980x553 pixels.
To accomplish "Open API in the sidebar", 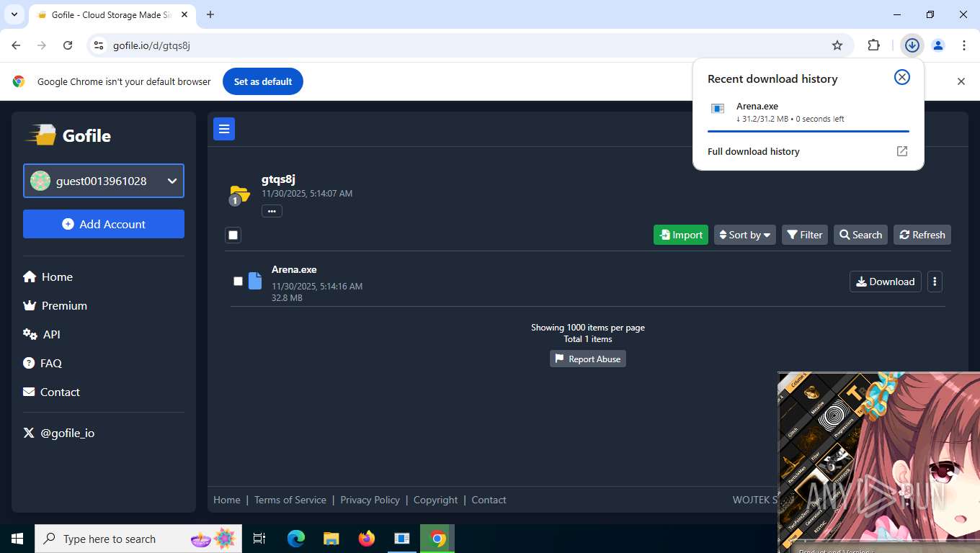I will 42,334.
